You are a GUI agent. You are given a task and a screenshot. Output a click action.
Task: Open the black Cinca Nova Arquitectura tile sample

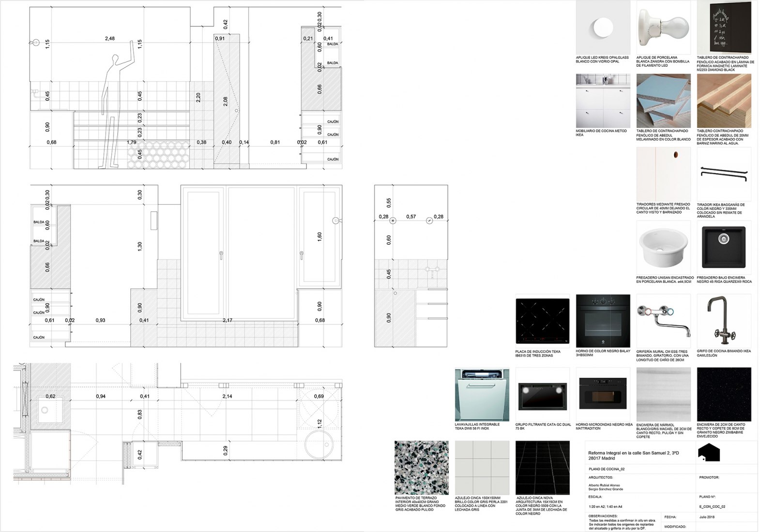click(x=543, y=468)
